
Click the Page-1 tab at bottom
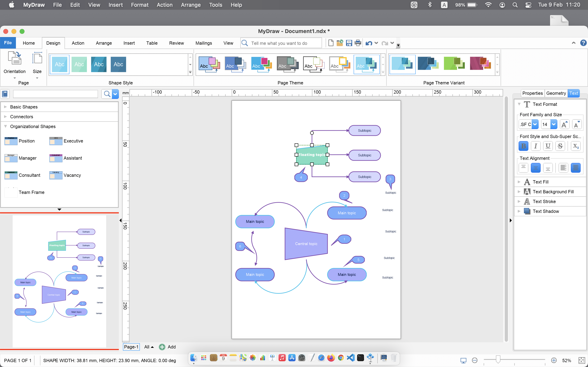point(131,347)
